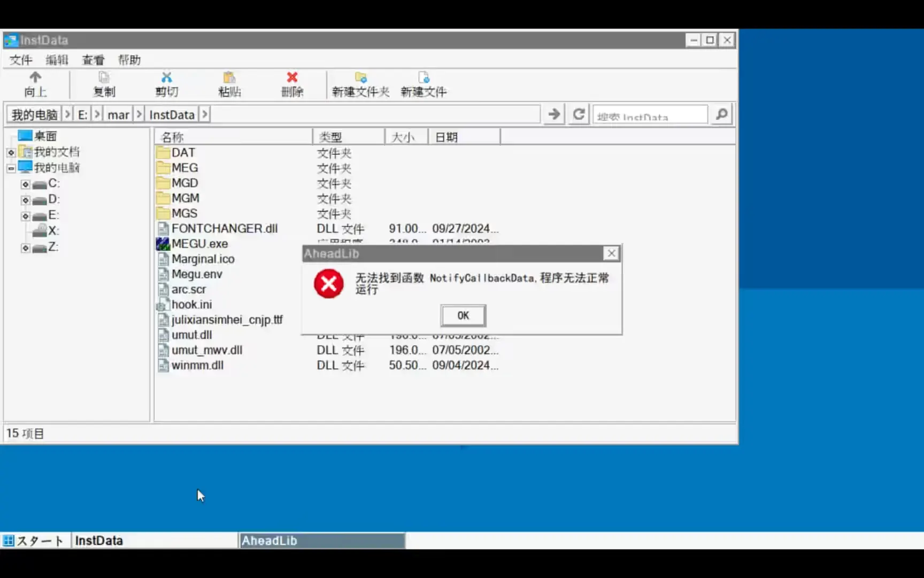Click OK in the AheadLib dialog

463,315
